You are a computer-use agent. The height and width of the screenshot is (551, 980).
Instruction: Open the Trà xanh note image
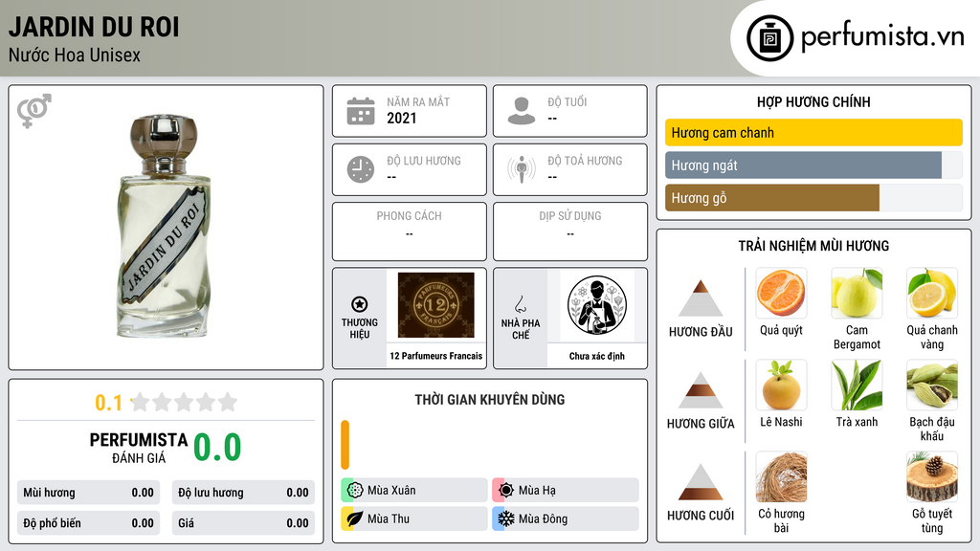point(857,385)
